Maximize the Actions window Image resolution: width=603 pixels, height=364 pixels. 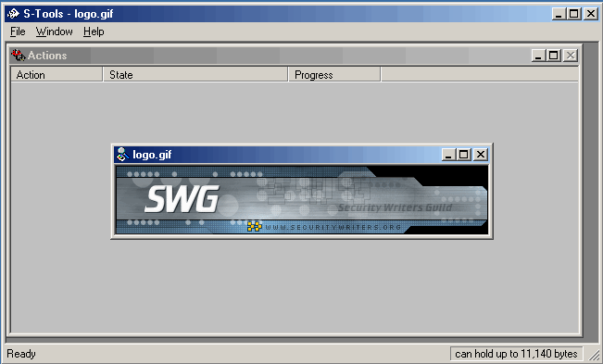(553, 56)
